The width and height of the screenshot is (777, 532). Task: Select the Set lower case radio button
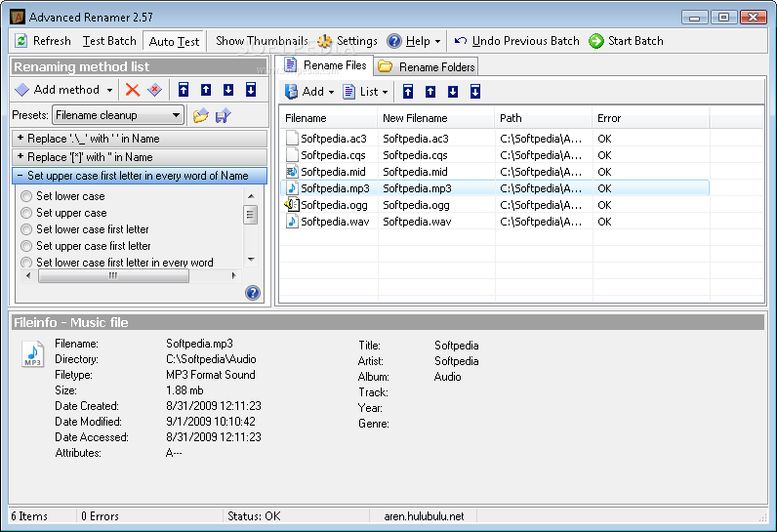pos(26,196)
